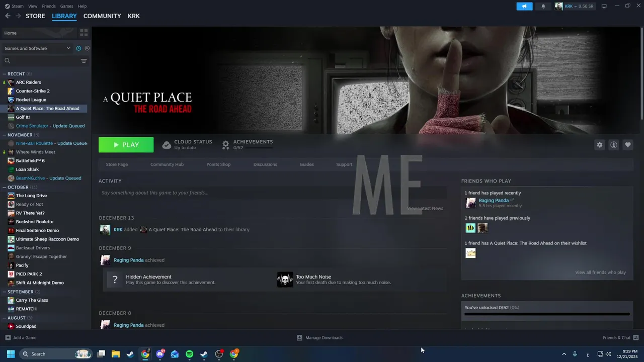Click the Too Much Noise achievement icon
This screenshot has height=362, width=644.
click(285, 280)
